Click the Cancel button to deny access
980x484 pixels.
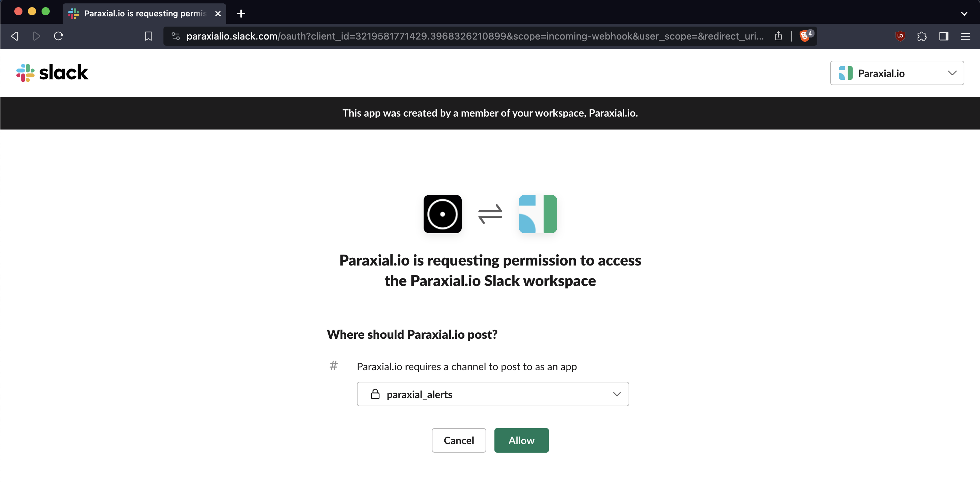click(x=459, y=440)
